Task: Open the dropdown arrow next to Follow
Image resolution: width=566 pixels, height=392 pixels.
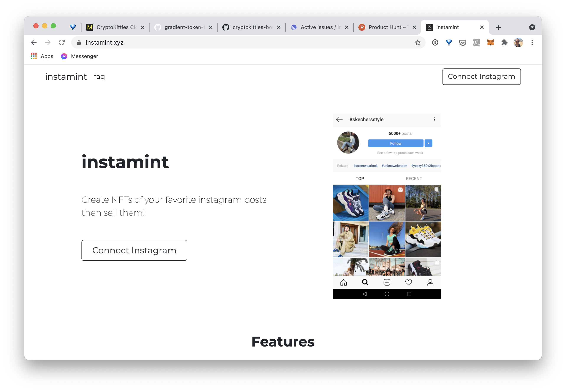Action: [x=428, y=143]
